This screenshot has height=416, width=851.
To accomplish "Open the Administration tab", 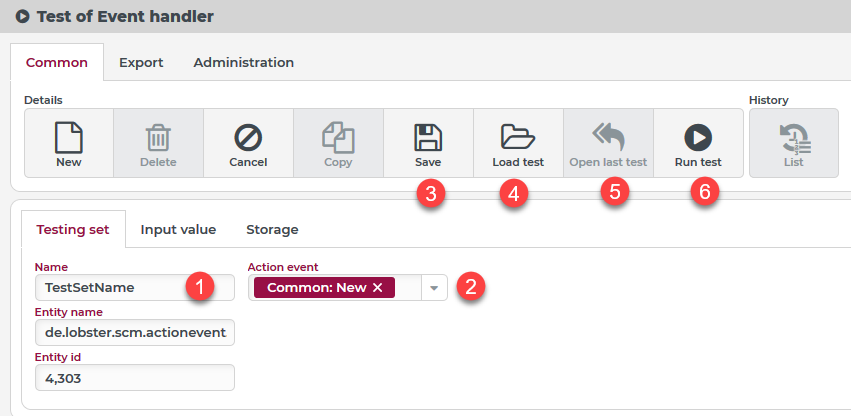I will (244, 62).
